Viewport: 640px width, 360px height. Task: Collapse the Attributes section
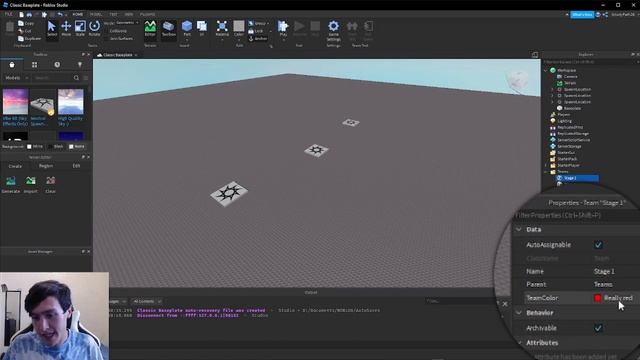coord(520,343)
